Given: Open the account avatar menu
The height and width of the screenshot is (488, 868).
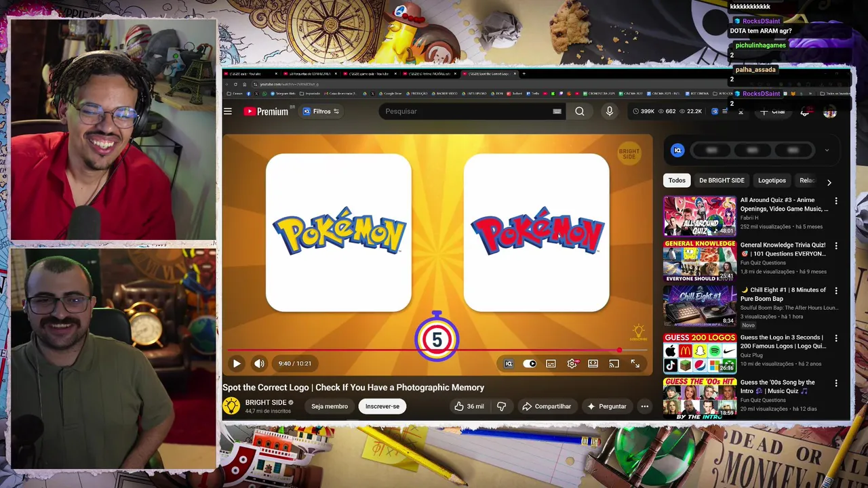Looking at the screenshot, I should [x=830, y=111].
